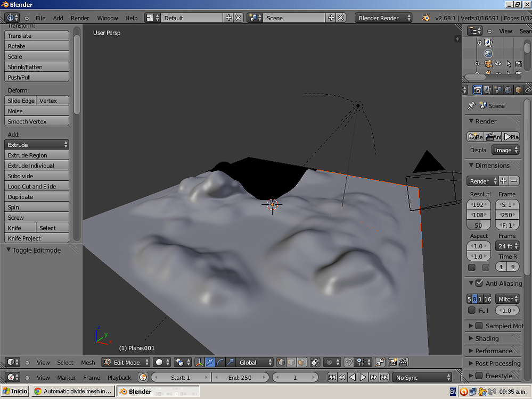
Task: Click the Knife Project button
Action: tap(37, 238)
